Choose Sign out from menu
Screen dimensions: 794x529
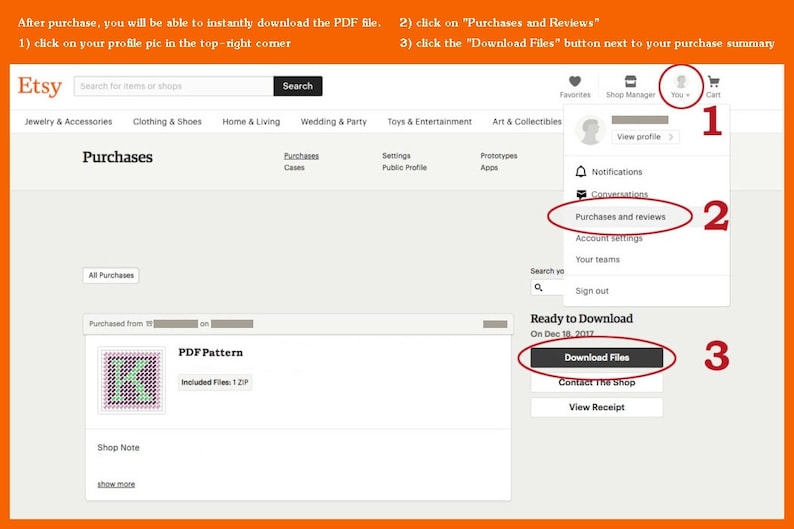(592, 291)
